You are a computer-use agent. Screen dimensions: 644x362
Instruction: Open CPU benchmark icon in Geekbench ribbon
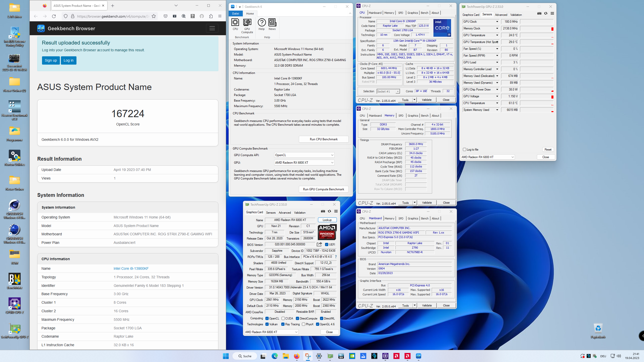point(235,24)
